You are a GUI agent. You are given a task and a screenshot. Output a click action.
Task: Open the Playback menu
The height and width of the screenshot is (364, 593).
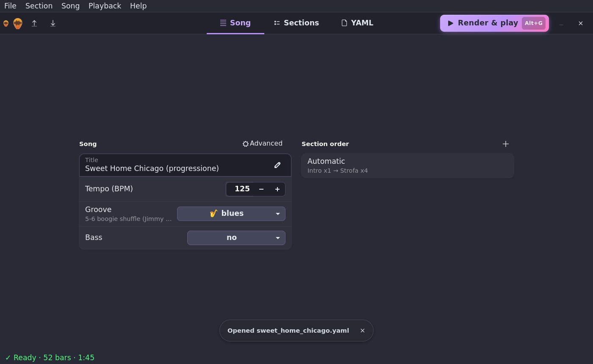pyautogui.click(x=105, y=6)
